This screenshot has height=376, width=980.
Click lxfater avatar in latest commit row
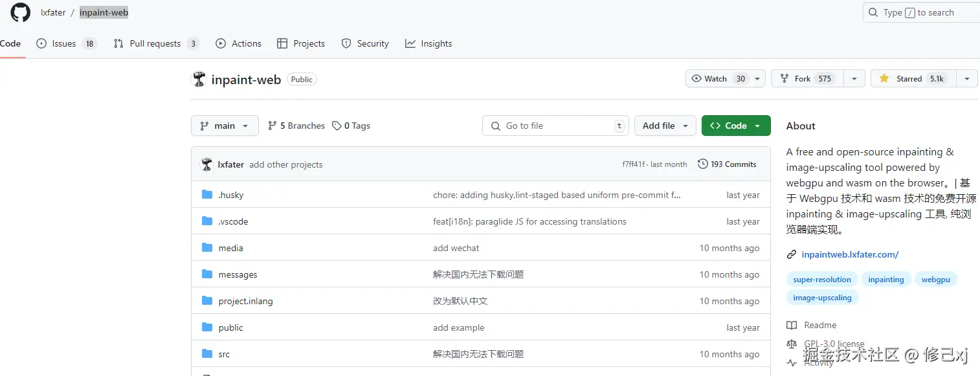pyautogui.click(x=207, y=164)
